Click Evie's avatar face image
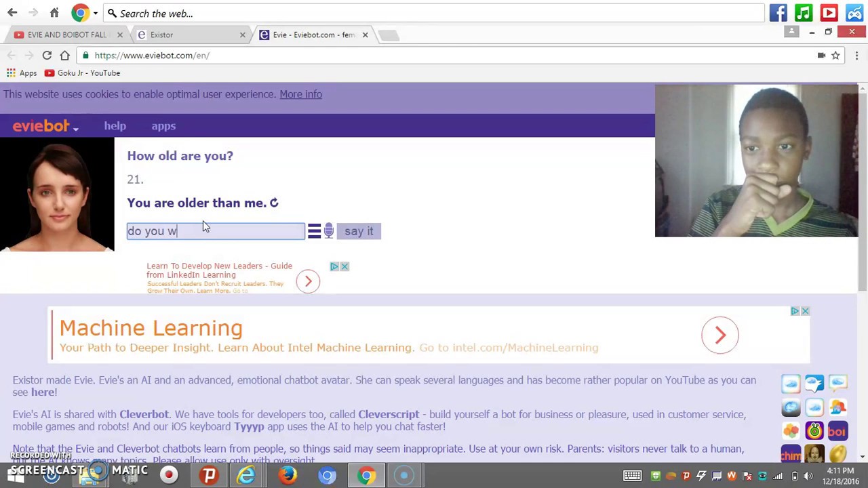This screenshot has height=488, width=868. 57,195
